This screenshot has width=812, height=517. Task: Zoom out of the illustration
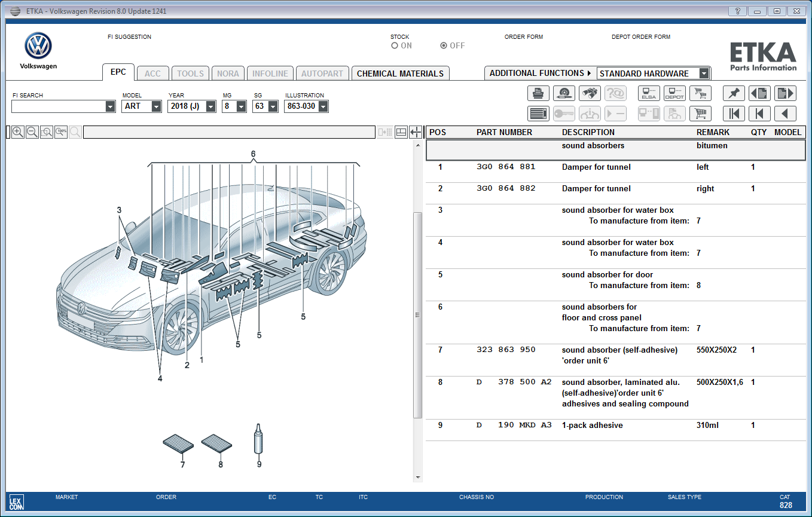point(32,132)
